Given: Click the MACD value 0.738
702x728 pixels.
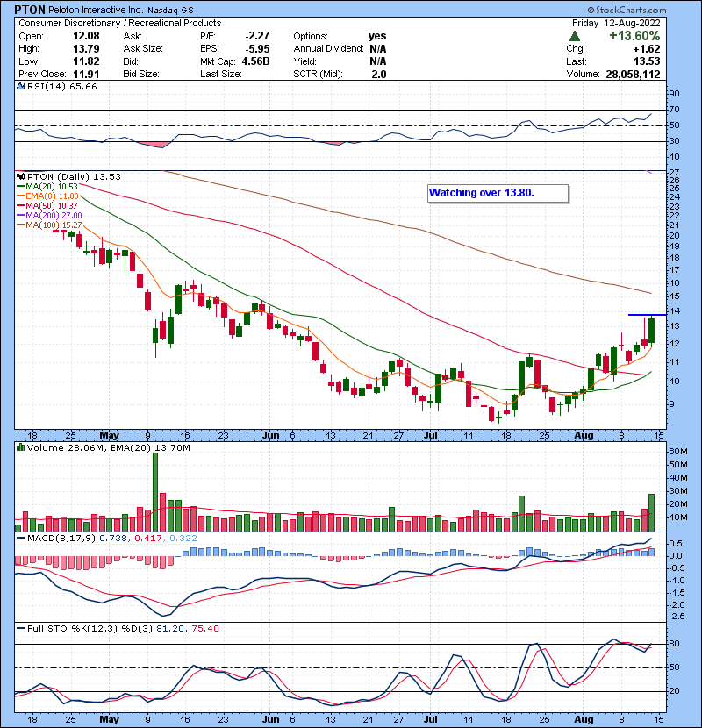Looking at the screenshot, I should pos(113,539).
